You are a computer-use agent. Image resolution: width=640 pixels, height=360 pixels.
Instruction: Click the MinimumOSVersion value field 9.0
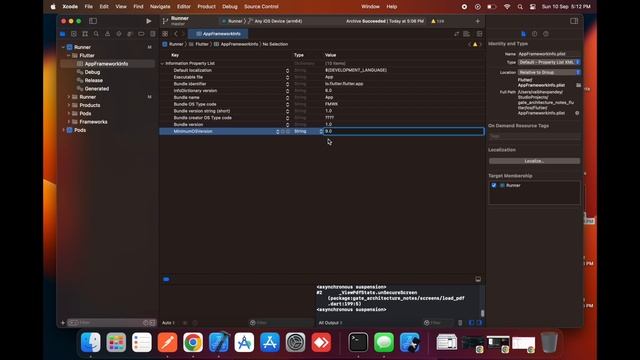tap(404, 131)
